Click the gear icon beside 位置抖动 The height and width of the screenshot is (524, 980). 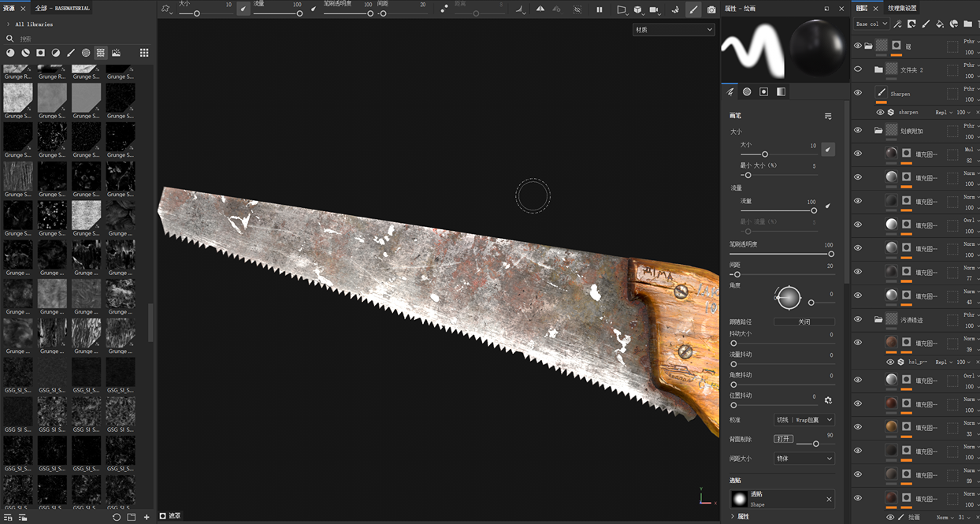(828, 400)
